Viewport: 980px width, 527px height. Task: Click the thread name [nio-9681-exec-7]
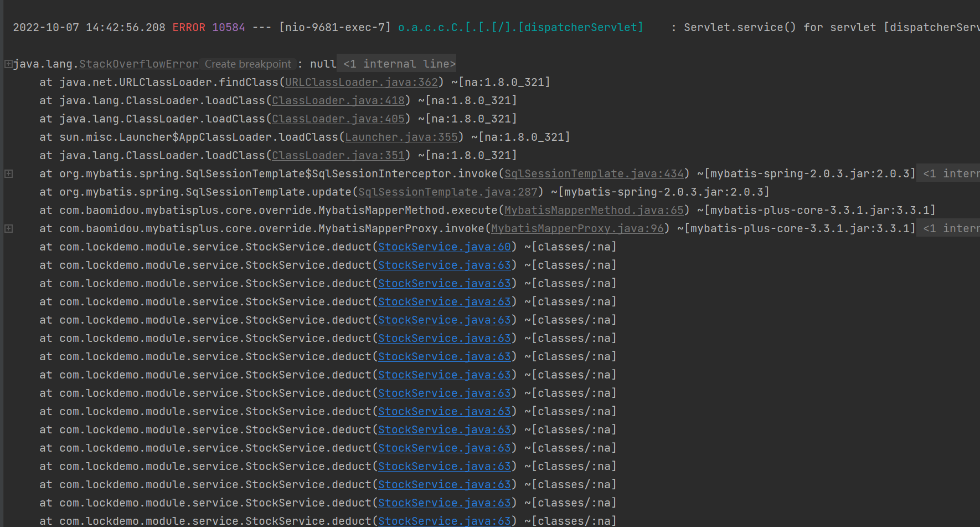click(335, 28)
